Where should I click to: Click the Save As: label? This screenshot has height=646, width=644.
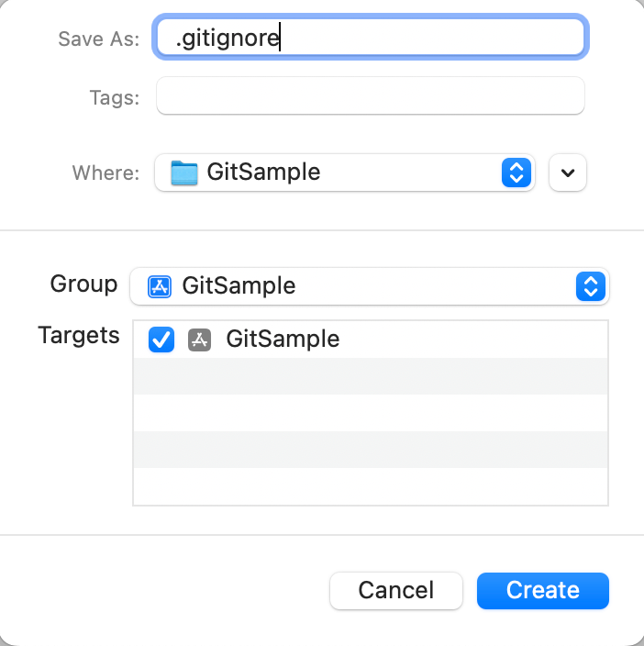tap(98, 39)
